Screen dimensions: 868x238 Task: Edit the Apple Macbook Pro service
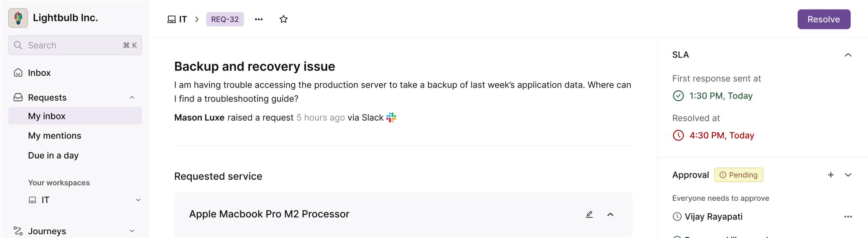(x=589, y=215)
